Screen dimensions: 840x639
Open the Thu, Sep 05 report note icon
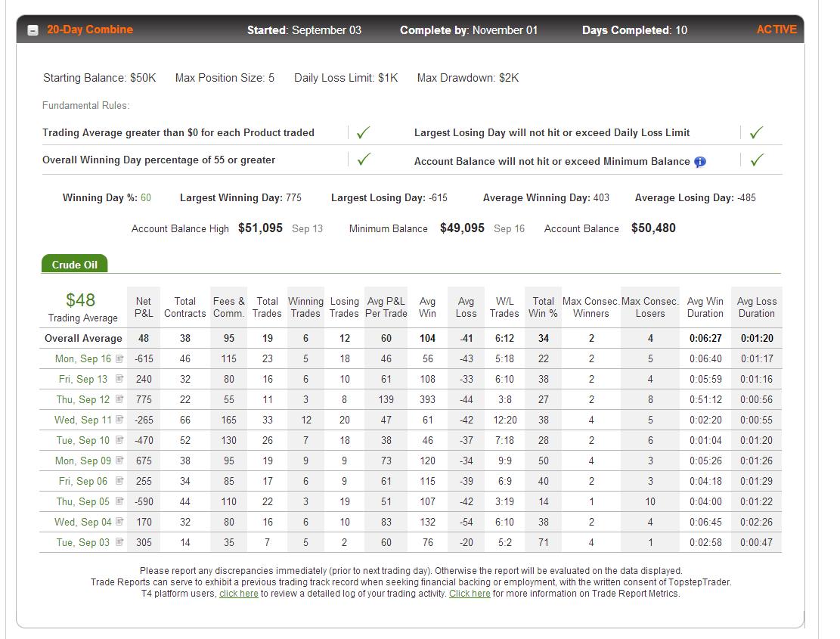(x=119, y=501)
